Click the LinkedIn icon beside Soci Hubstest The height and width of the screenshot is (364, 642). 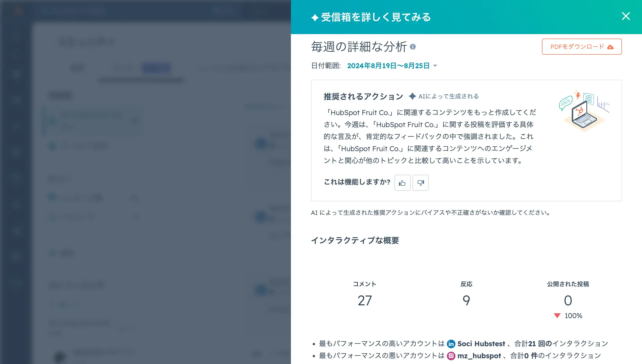(451, 344)
